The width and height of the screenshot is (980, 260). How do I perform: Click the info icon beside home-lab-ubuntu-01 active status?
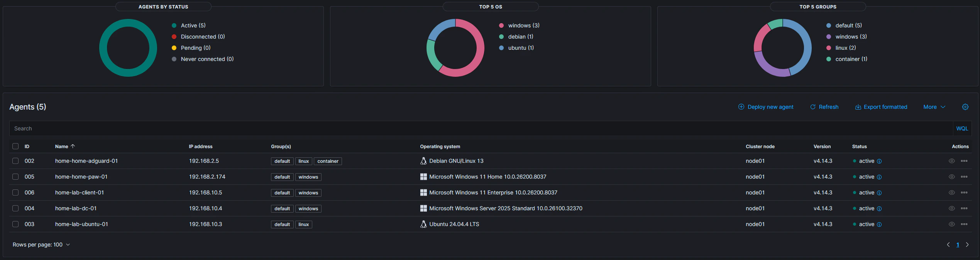tap(880, 224)
